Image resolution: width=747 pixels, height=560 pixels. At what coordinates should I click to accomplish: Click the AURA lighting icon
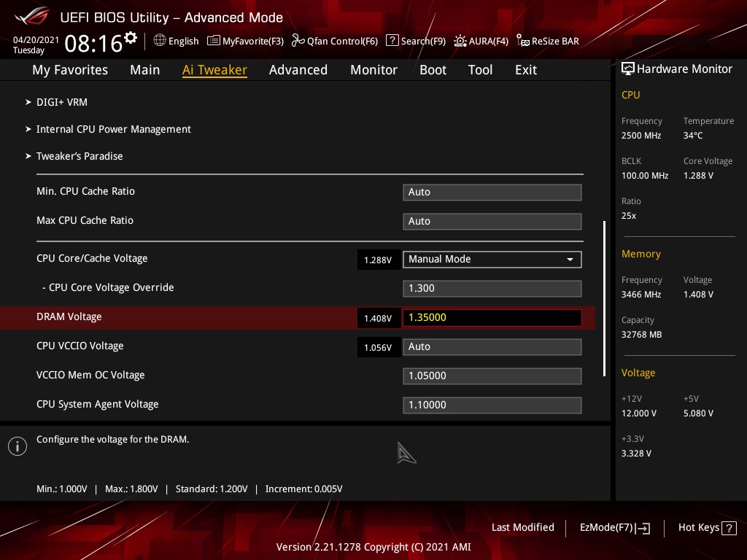(460, 41)
